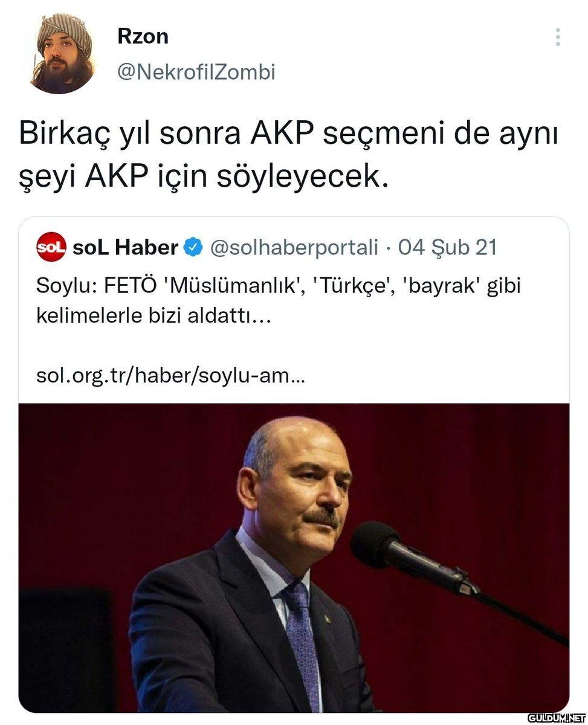Click the 04 Şub 21 timestamp
The height and width of the screenshot is (725, 588).
pyautogui.click(x=447, y=247)
